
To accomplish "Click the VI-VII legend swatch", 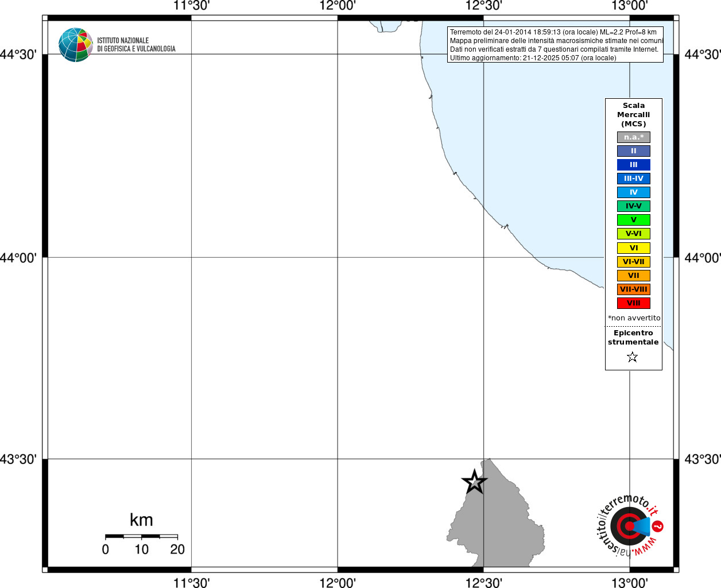I will coord(634,262).
